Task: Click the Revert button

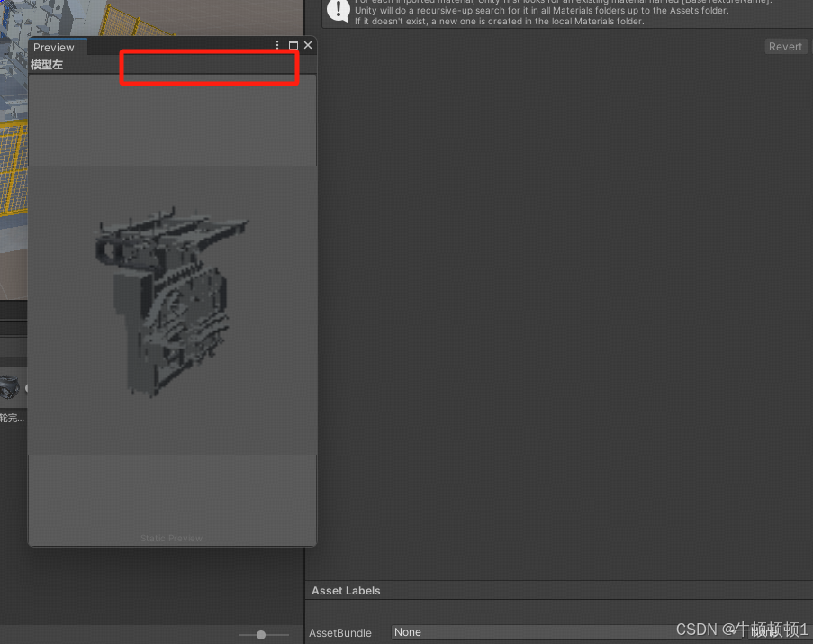Action: pos(785,47)
